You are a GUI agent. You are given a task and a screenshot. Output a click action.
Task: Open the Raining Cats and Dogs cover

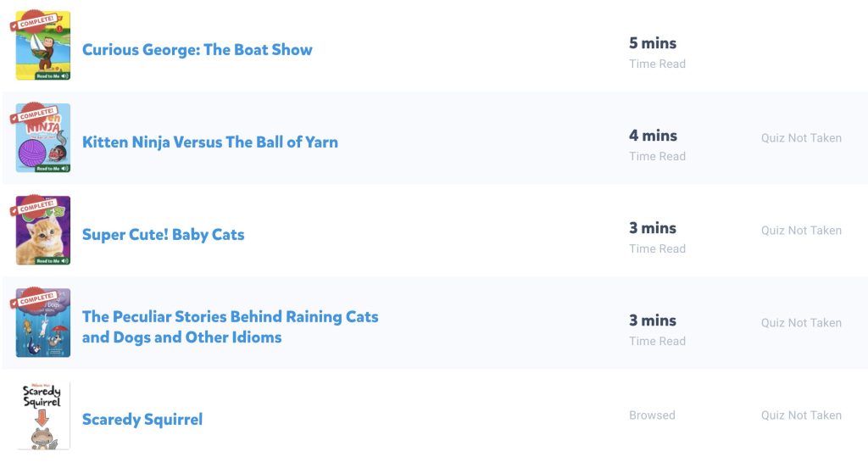point(43,323)
